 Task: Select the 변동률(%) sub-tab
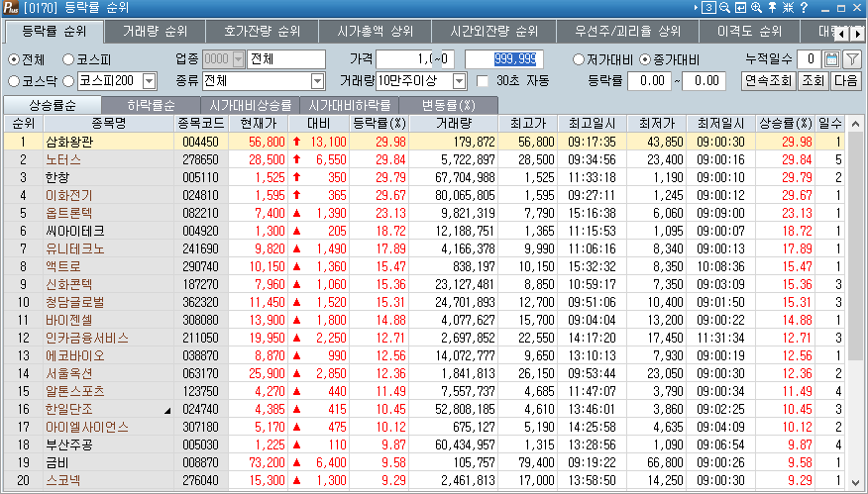tap(449, 105)
